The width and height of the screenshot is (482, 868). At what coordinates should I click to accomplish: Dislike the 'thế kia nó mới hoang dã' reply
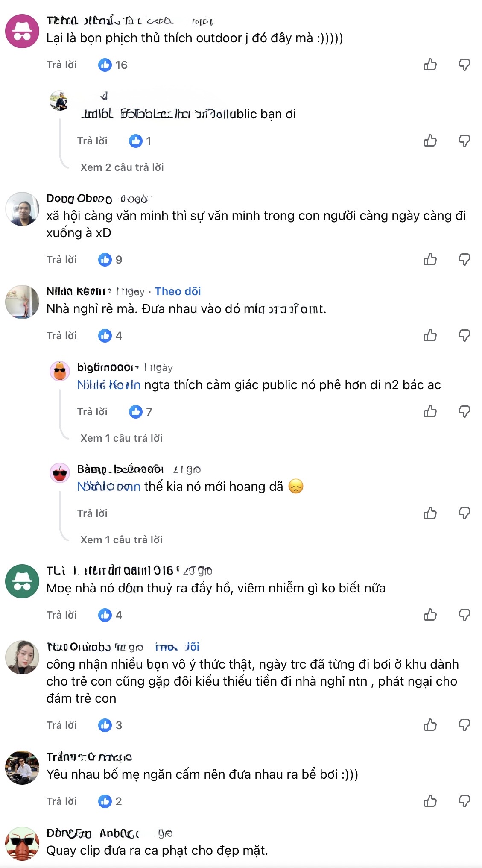464,513
